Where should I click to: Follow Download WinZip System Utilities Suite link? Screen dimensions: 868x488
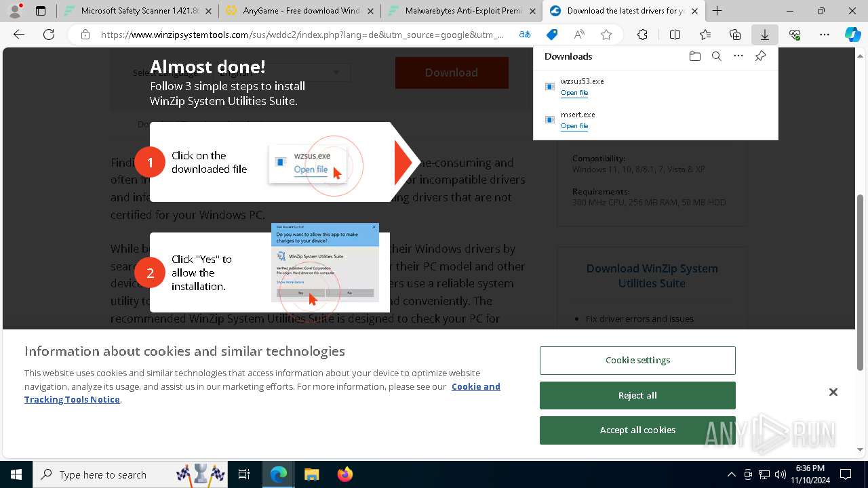652,276
